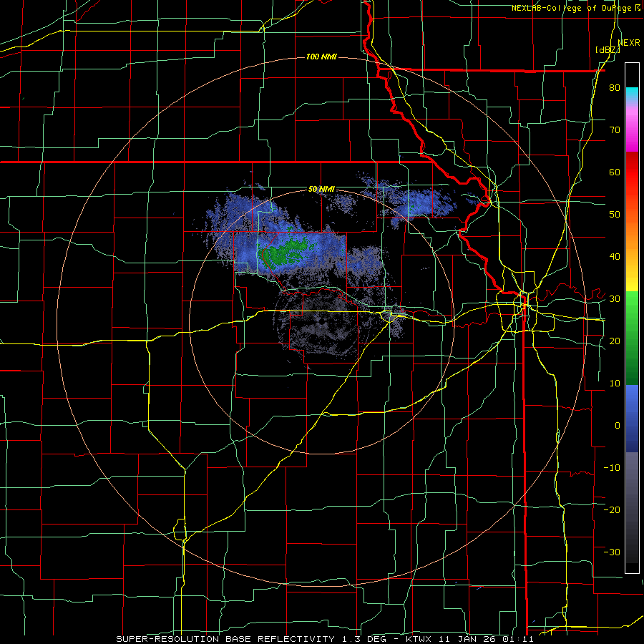This screenshot has width=644, height=644.
Task: Click the '50 NMI' range ring label
Action: pos(321,190)
